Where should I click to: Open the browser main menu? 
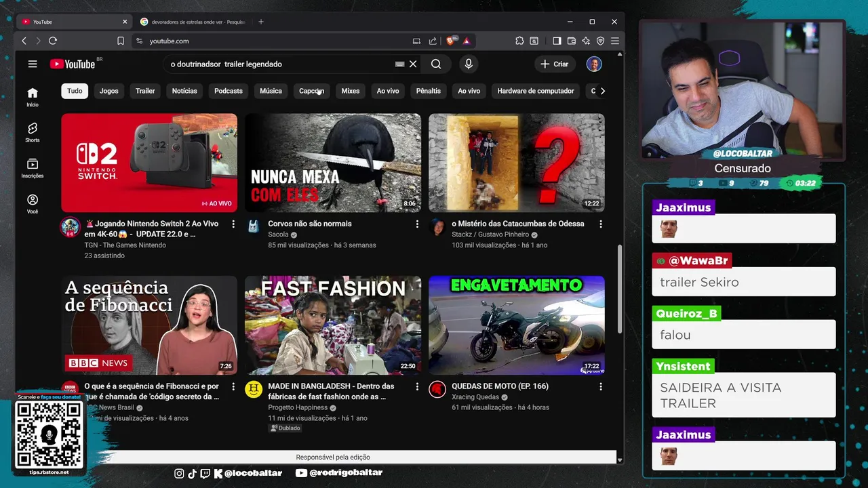(615, 41)
